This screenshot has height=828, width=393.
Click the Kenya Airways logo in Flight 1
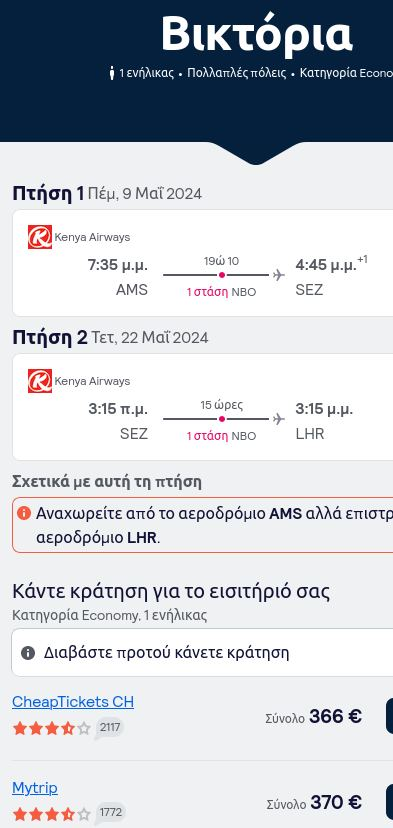(x=40, y=237)
